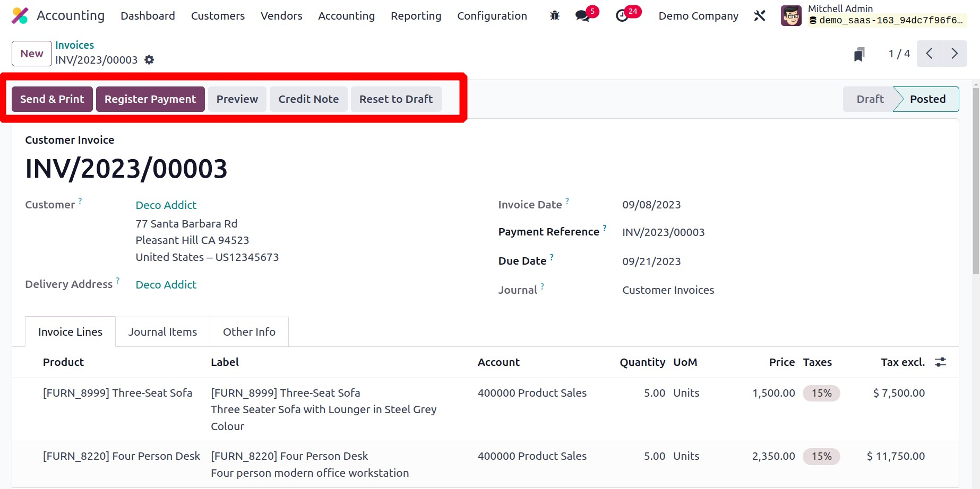This screenshot has height=489, width=980.
Task: Open the column settings adjust icon
Action: pos(940,362)
